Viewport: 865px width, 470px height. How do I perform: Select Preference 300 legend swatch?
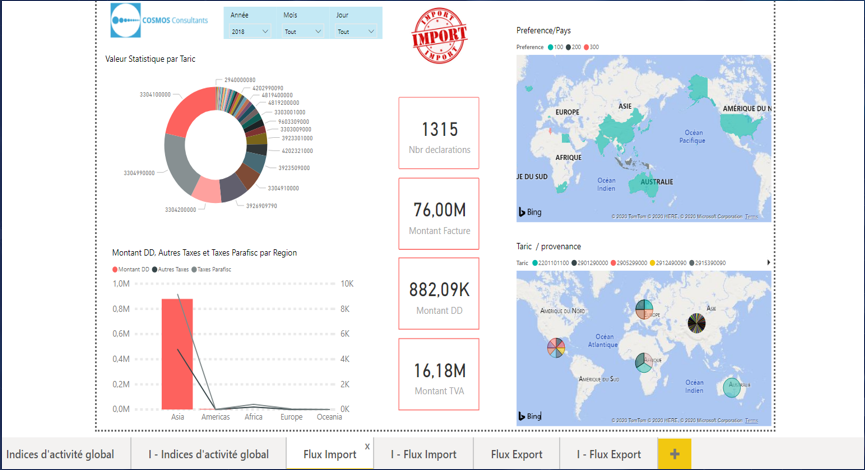tap(586, 47)
